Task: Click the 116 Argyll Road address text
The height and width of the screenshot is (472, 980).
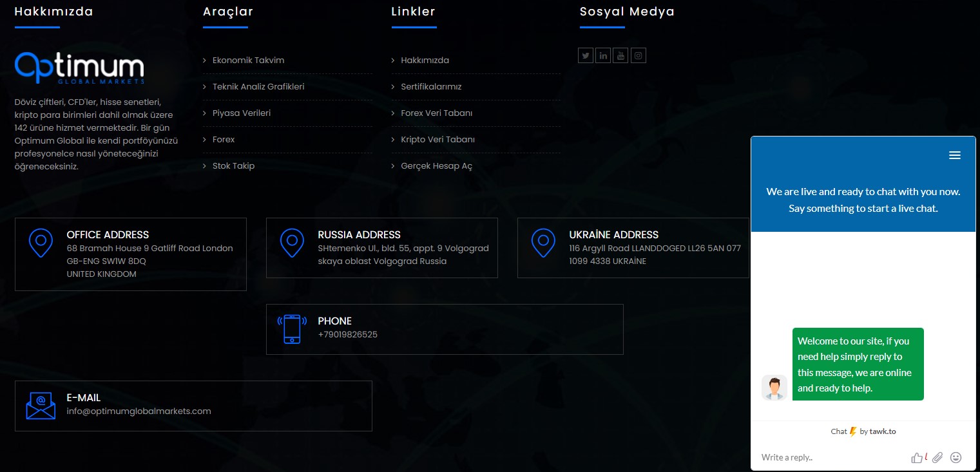Action: coord(655,255)
